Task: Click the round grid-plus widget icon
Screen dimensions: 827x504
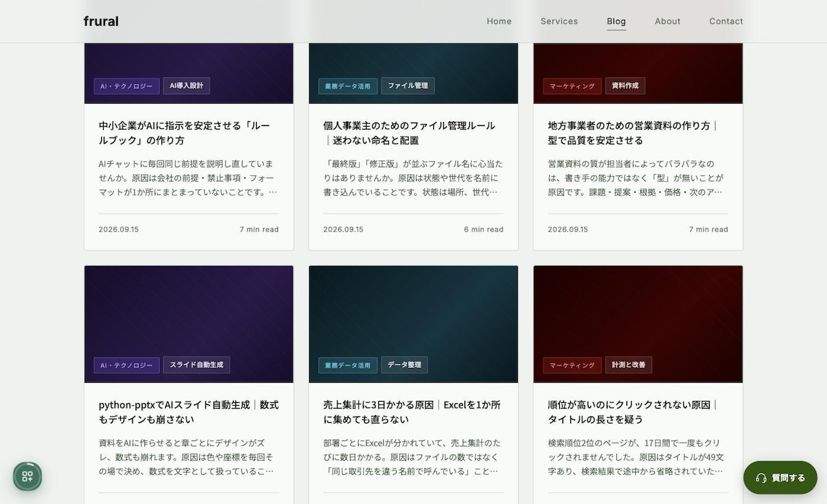Action: 28,476
